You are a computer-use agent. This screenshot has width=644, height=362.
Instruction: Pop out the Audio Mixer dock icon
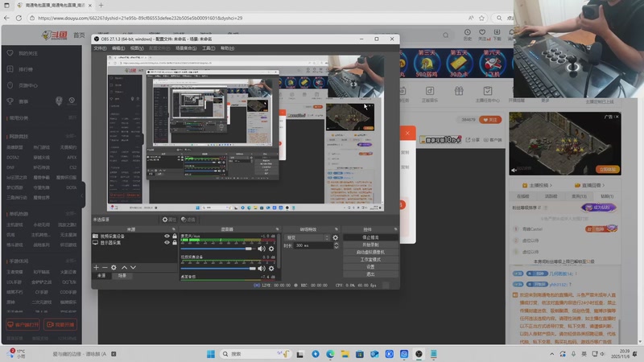tap(277, 229)
